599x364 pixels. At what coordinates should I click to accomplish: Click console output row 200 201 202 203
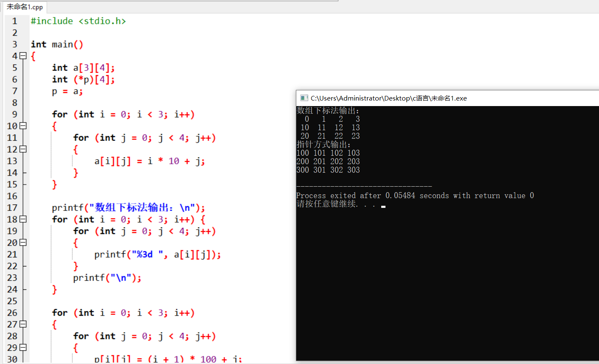pos(328,161)
